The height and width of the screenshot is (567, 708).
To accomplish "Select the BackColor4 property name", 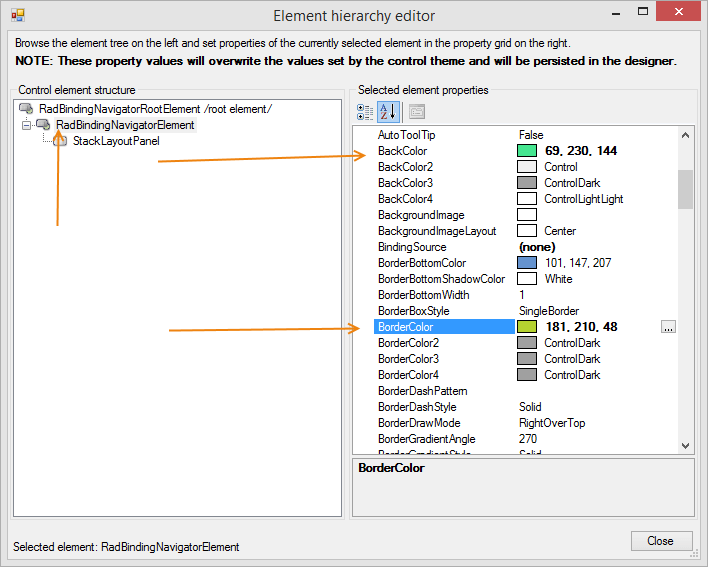I will point(405,199).
